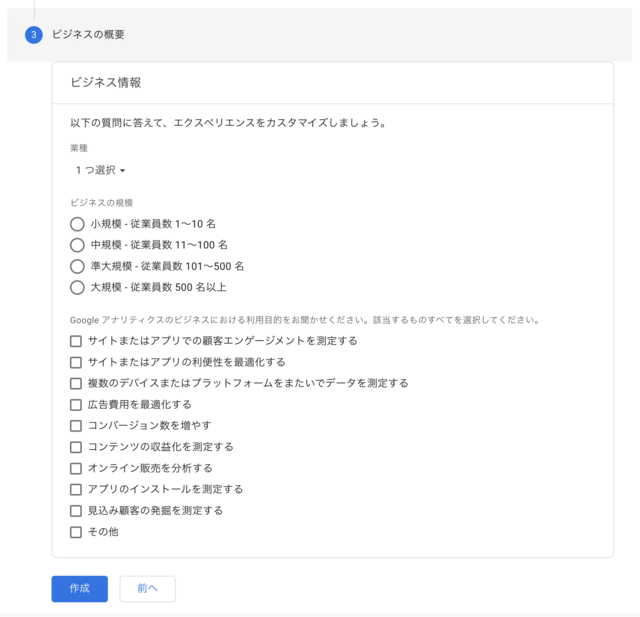Image resolution: width=640 pixels, height=617 pixels.
Task: Click the dropdown arrow next to 1つ選択
Action: [122, 171]
